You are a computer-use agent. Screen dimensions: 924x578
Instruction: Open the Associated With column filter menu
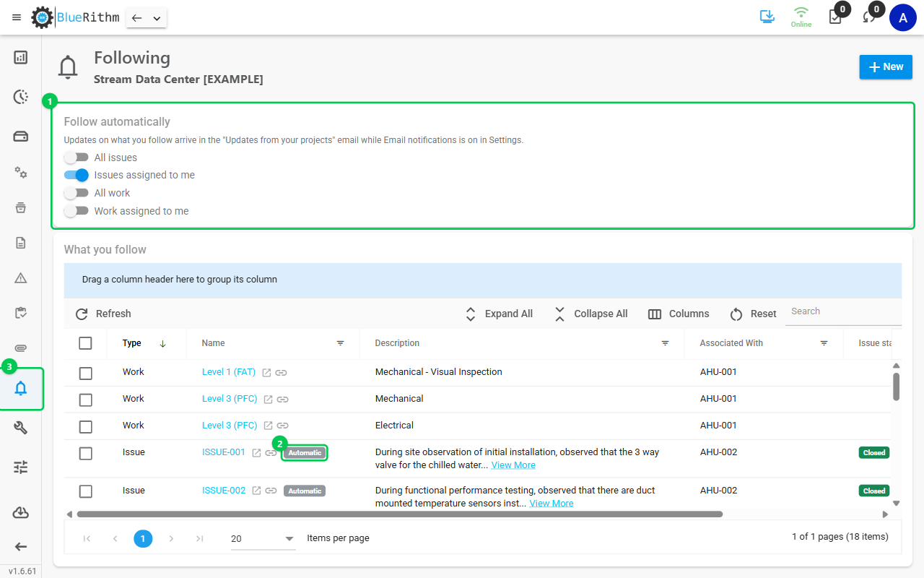tap(824, 343)
